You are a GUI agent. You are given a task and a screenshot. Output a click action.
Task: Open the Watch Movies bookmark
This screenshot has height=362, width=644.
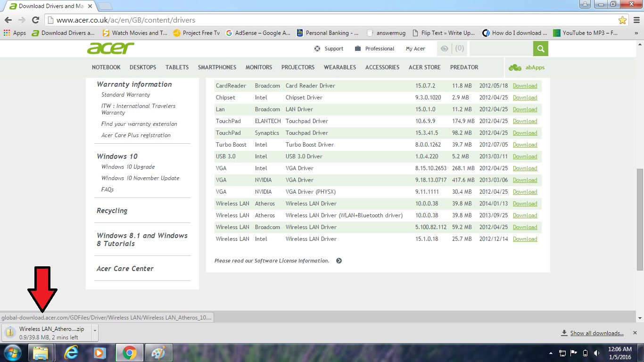coord(135,33)
